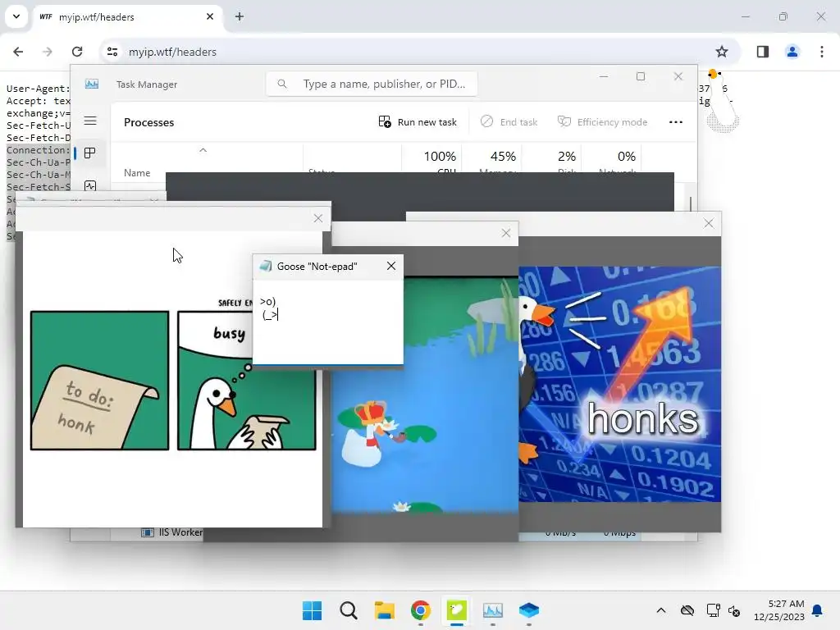Open Chrome tab search dropdown

pyautogui.click(x=16, y=16)
